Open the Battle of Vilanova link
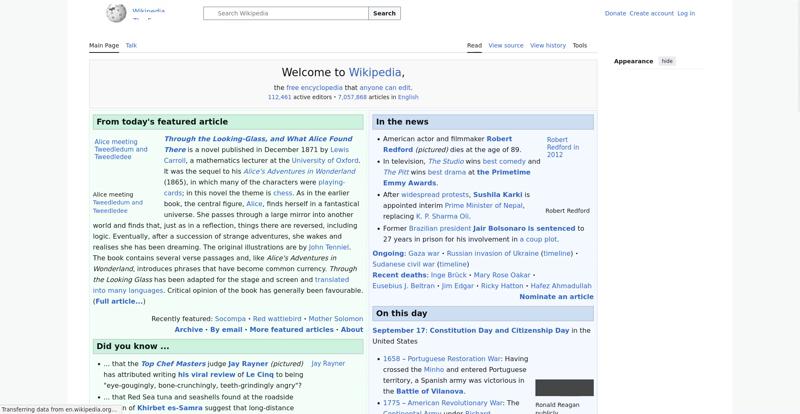Screen dimensions: 800x414 click(430, 391)
